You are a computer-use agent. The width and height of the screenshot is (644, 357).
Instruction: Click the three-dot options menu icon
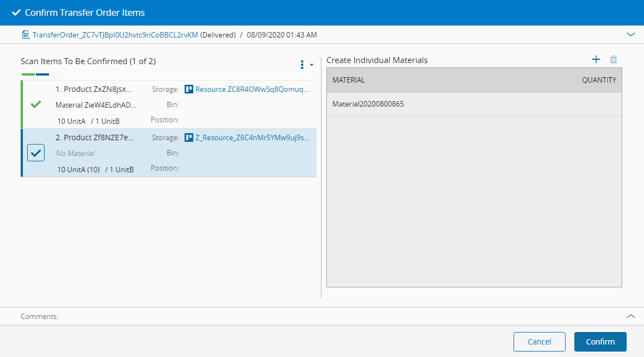coord(302,65)
